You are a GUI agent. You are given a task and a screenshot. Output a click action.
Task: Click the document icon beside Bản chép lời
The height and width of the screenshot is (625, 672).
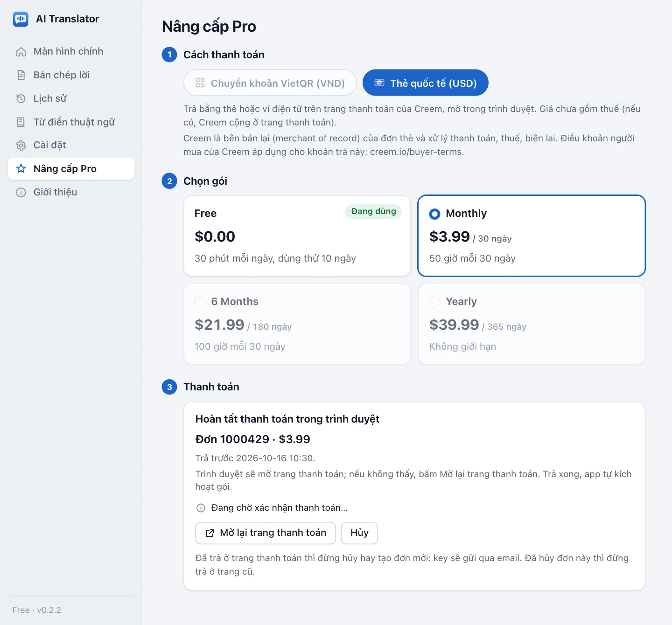point(21,75)
